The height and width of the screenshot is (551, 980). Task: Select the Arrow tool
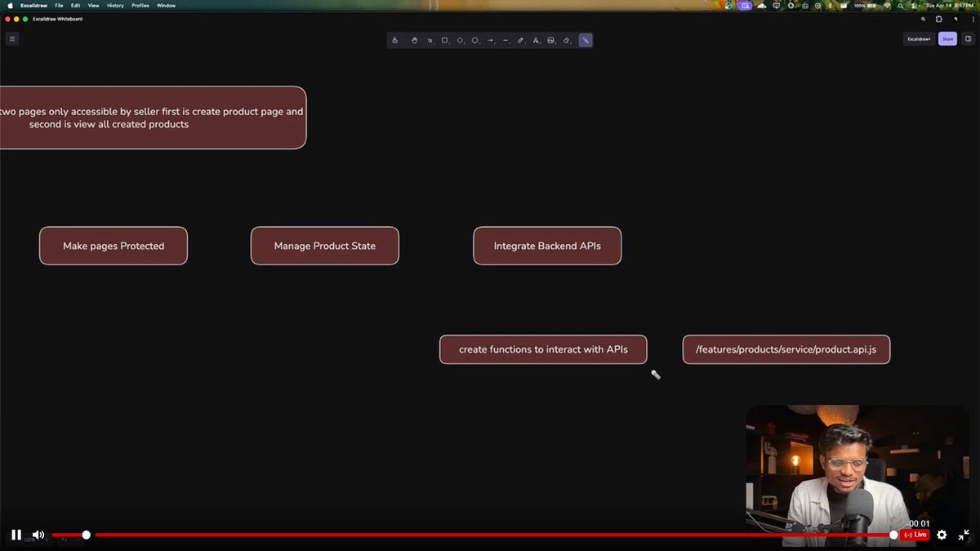point(491,40)
